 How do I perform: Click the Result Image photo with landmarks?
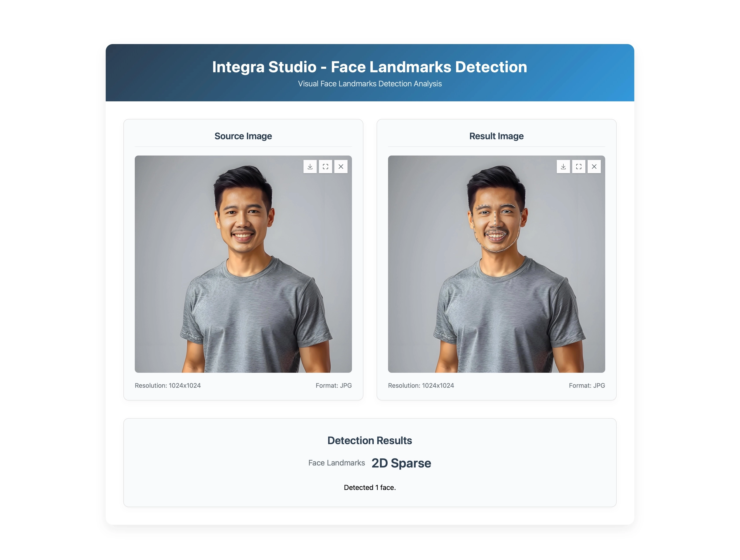(496, 264)
